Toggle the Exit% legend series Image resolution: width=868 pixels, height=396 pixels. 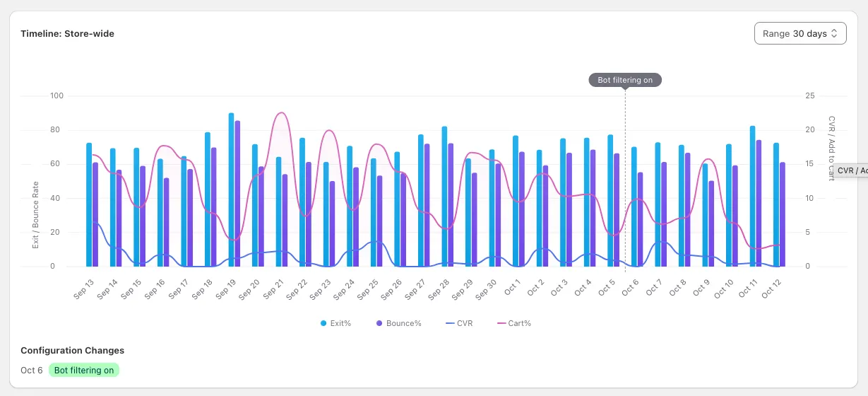coord(335,323)
